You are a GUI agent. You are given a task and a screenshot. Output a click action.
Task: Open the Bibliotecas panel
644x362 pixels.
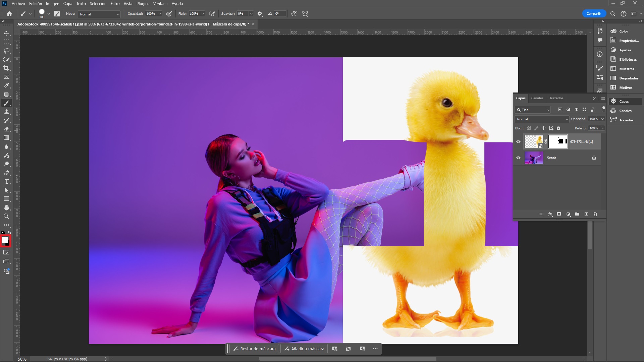(x=625, y=59)
